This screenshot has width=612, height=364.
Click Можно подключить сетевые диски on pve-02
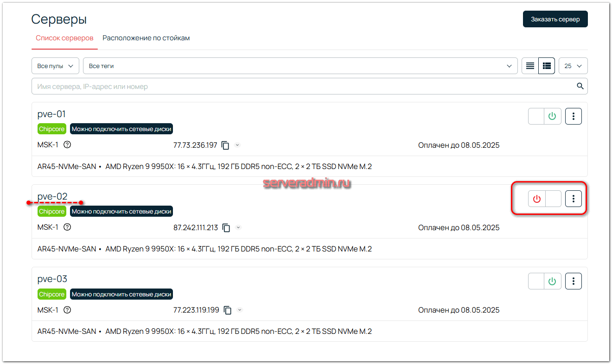[x=121, y=212]
